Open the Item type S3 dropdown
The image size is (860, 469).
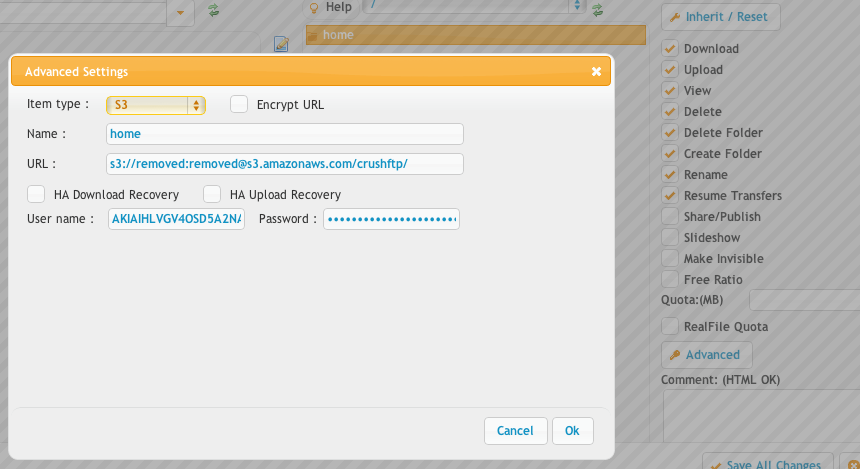point(156,104)
